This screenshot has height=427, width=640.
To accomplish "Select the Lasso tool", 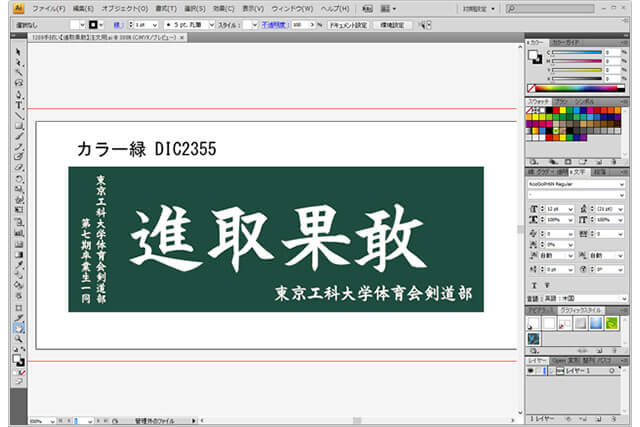I will click(18, 83).
